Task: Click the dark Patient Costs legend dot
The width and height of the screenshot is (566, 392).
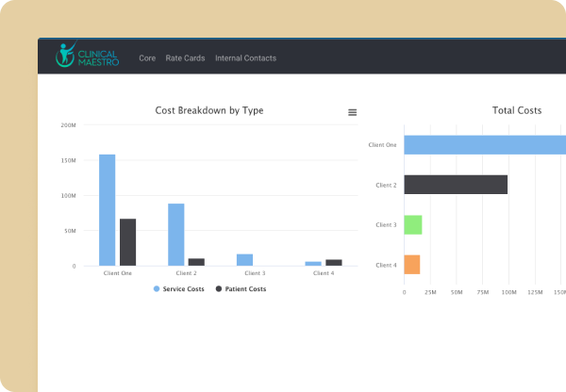Action: pyautogui.click(x=219, y=289)
